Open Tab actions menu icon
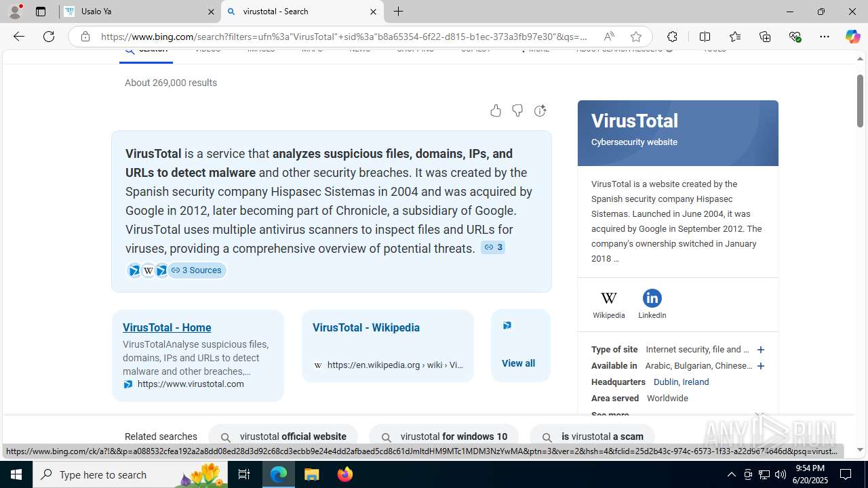Screen dimensions: 868x488 point(41,12)
